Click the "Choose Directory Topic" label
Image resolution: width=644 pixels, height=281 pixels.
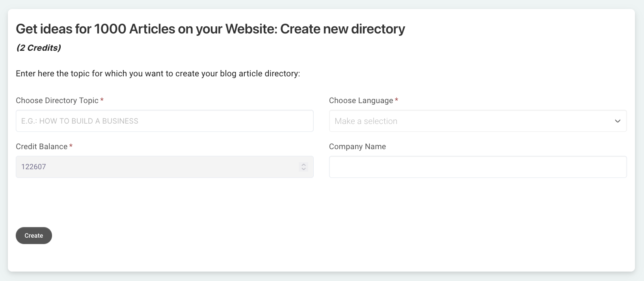tap(57, 100)
